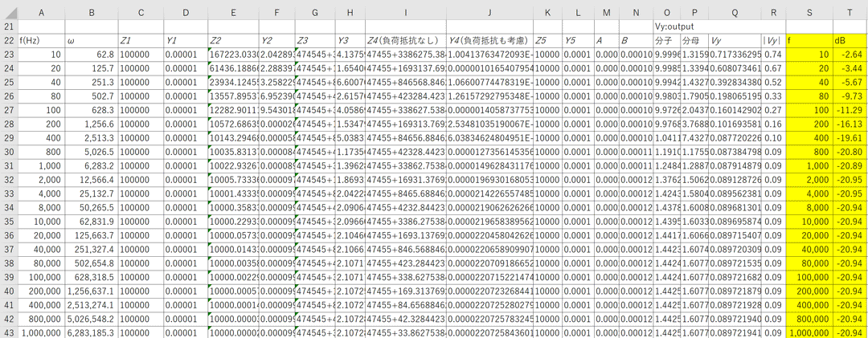This screenshot has height=338, width=868.
Task: Select the |Vy| cell showing 0.74
Action: [773, 55]
